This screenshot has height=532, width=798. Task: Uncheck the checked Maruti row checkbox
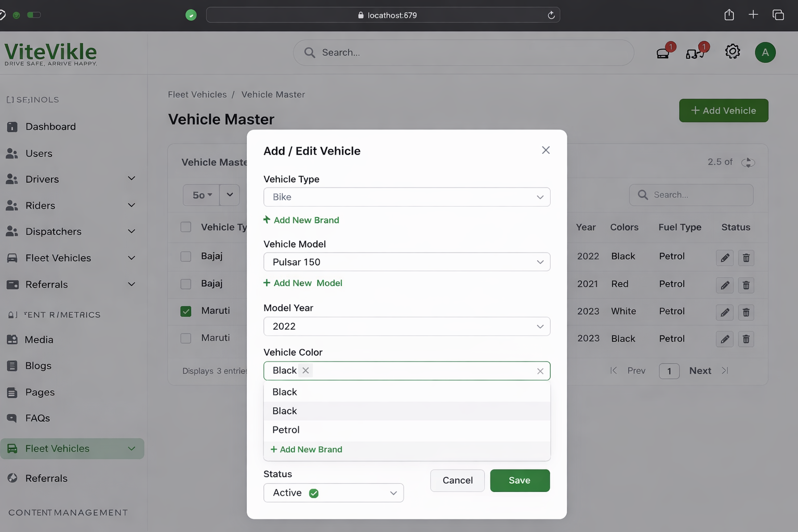coord(185,311)
